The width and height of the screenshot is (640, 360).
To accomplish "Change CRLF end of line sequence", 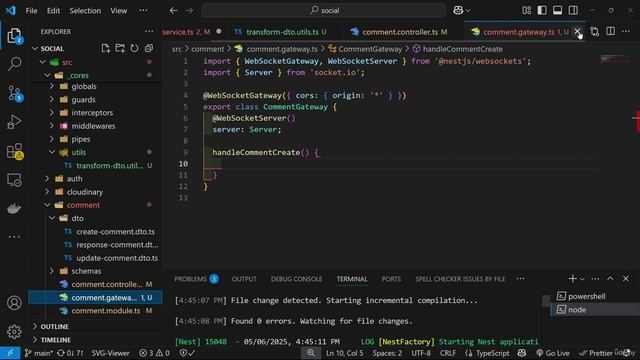I will pos(448,353).
